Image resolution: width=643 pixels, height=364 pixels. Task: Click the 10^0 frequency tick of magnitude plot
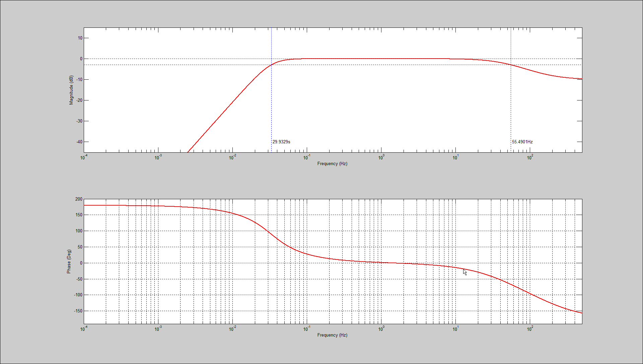381,157
